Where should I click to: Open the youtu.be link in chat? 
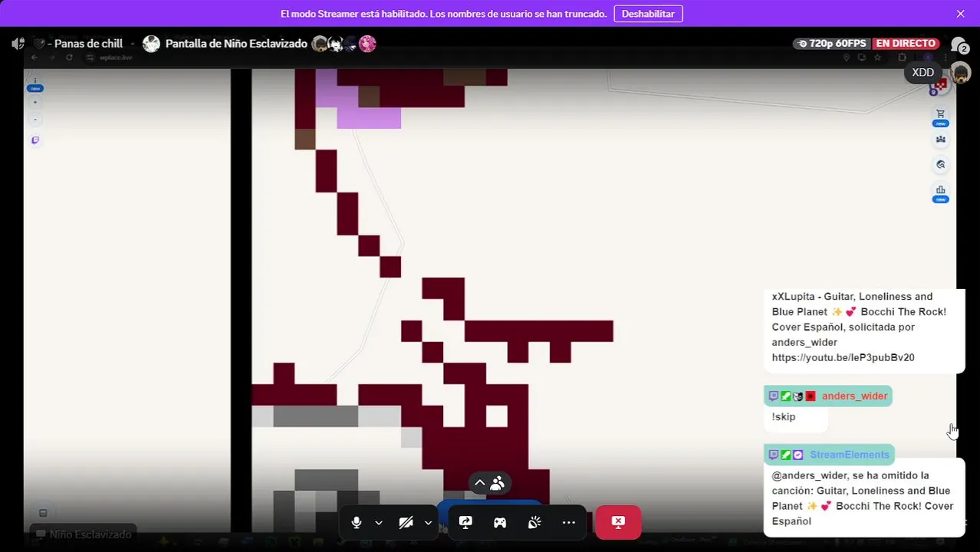pyautogui.click(x=843, y=358)
